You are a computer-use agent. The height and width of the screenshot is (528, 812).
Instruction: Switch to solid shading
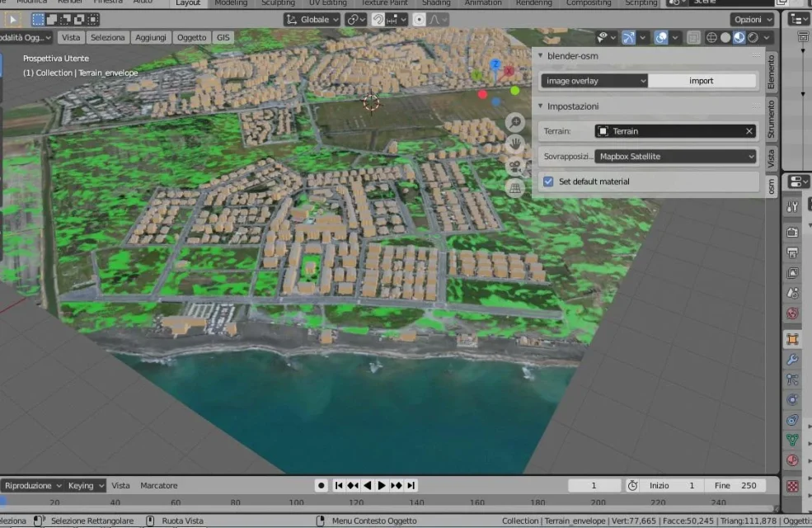[x=725, y=37]
